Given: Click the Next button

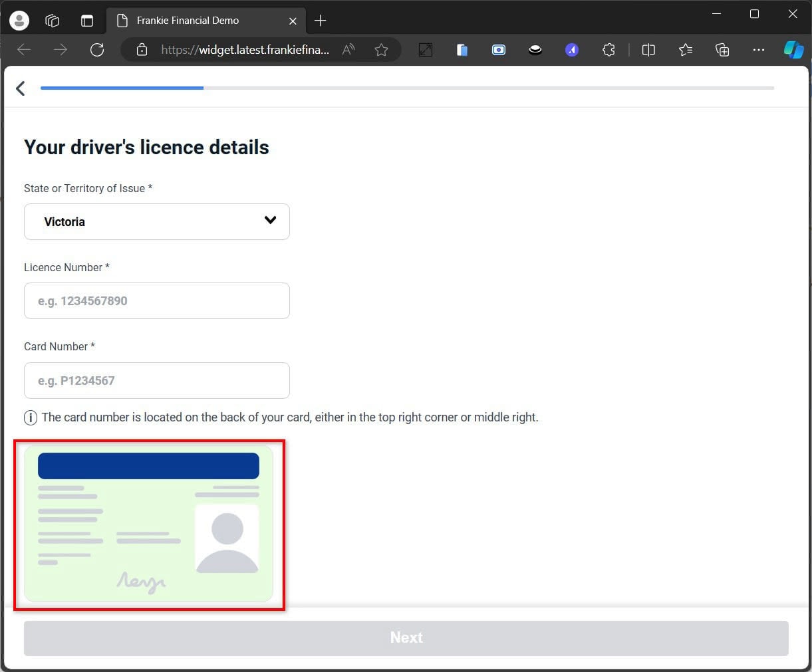Looking at the screenshot, I should point(406,637).
